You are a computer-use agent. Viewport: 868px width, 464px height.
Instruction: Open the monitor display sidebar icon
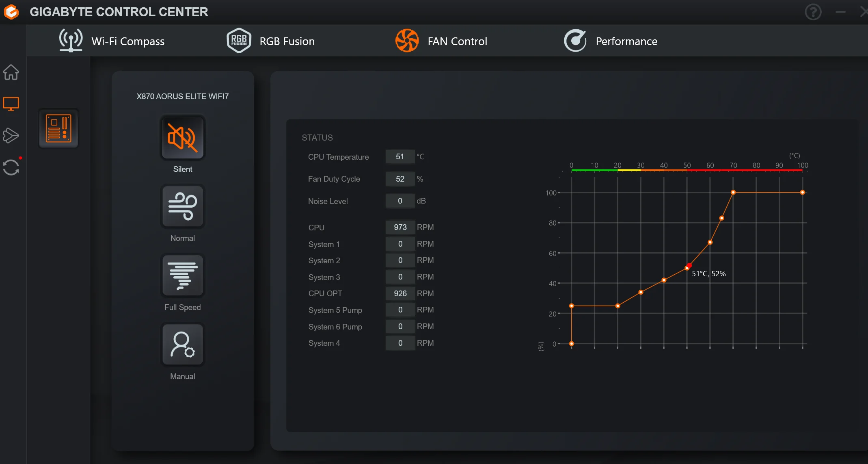click(11, 104)
